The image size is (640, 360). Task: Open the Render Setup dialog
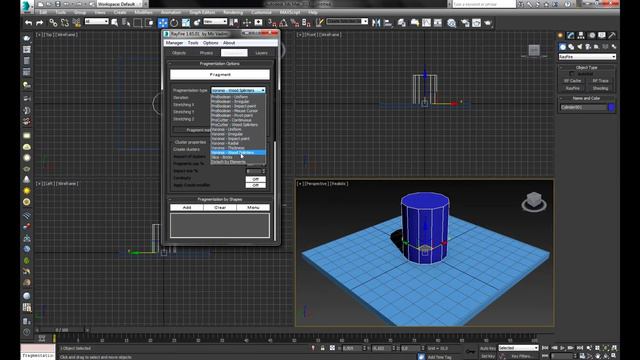(x=465, y=23)
